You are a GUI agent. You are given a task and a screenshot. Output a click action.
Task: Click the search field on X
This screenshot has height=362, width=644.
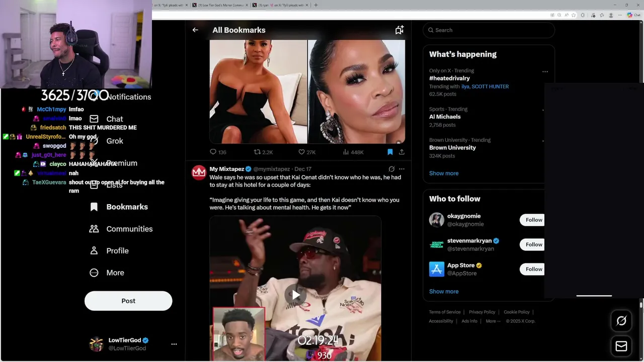[x=489, y=30]
